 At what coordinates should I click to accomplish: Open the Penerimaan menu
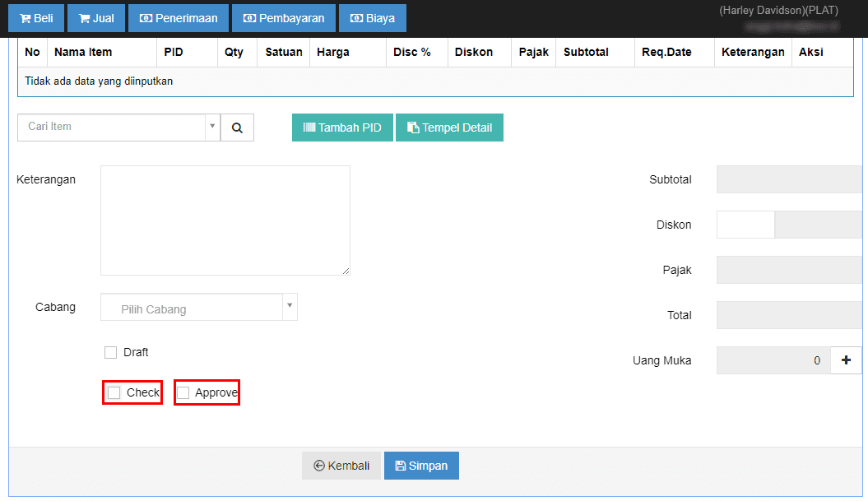point(179,18)
